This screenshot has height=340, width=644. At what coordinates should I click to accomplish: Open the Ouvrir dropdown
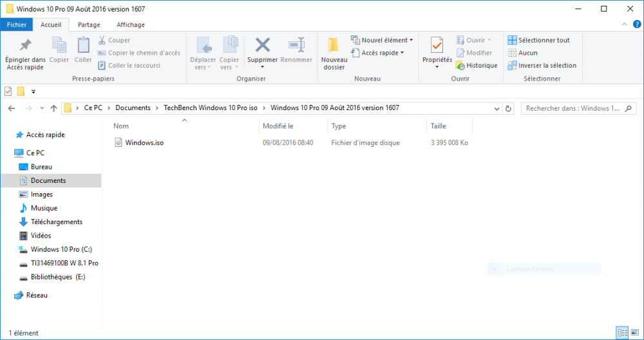[x=473, y=40]
